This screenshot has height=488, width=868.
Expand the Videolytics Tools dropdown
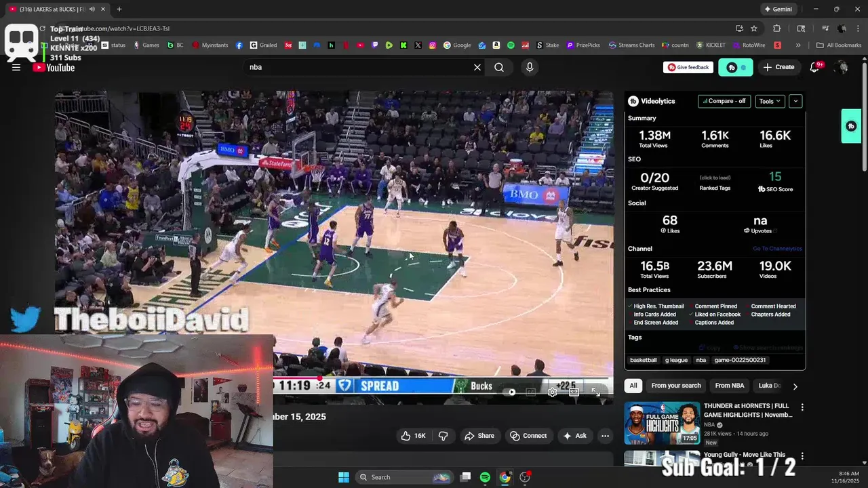coord(770,101)
